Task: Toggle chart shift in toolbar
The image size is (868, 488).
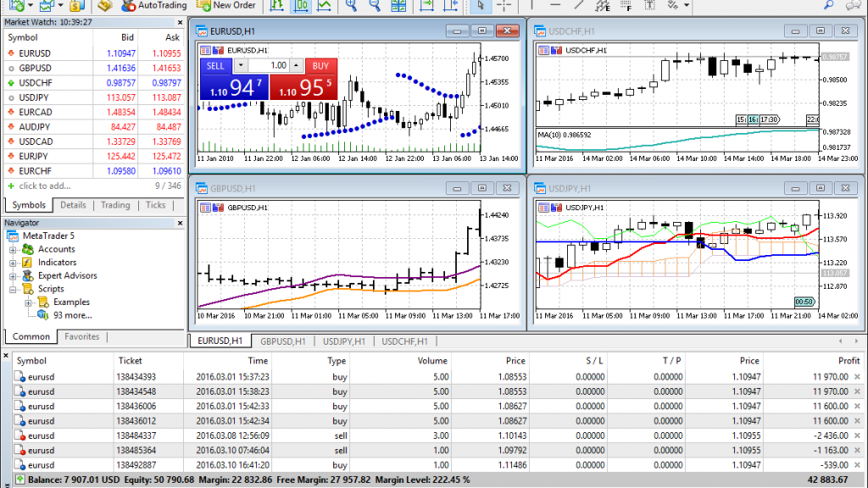Action: [452, 5]
